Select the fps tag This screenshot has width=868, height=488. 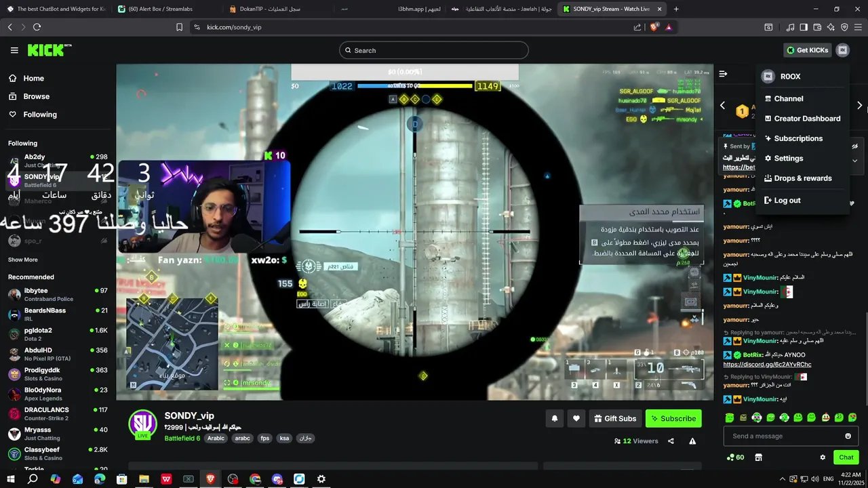(x=264, y=439)
